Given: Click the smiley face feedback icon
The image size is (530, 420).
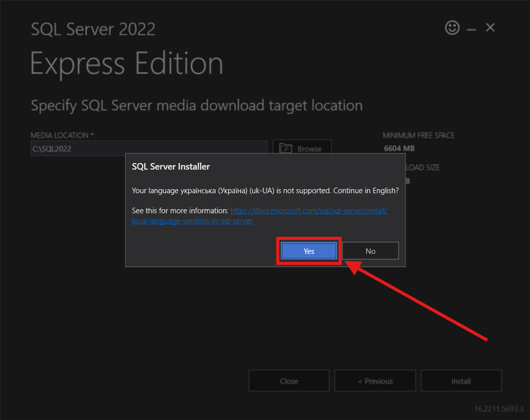Looking at the screenshot, I should [x=452, y=28].
